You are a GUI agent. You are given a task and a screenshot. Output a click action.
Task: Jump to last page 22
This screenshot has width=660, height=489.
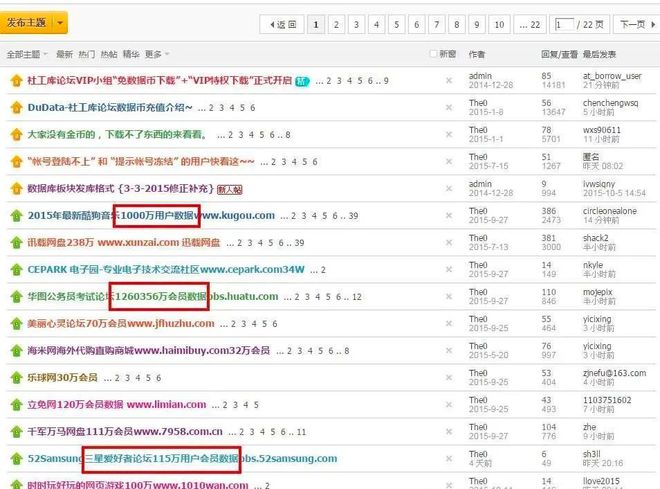pos(530,24)
